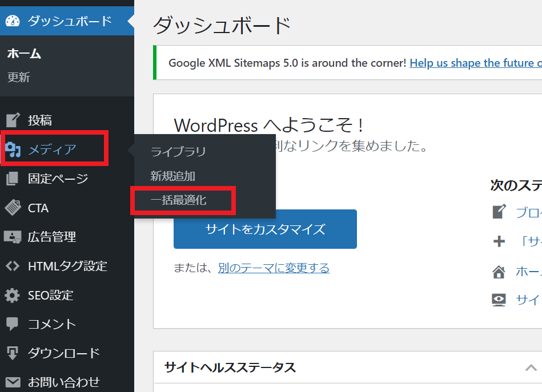Click the "WordPress へようこそ！" heading
The image size is (542, 392).
coord(268,125)
